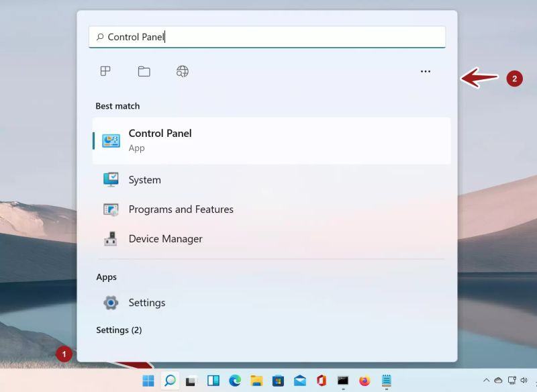Click the Settings gear icon
537x392 pixels.
(x=111, y=303)
